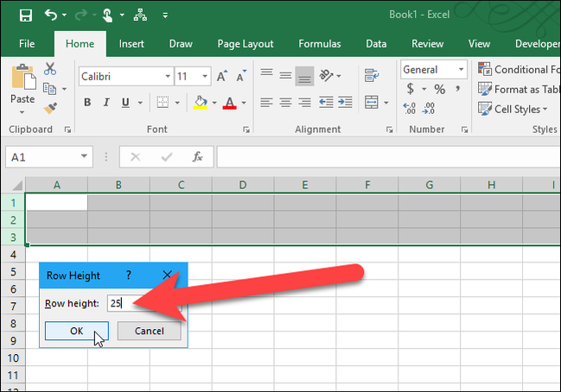Open the Name Box dropdown arrow
Screen dimensions: 561x392
click(x=85, y=157)
